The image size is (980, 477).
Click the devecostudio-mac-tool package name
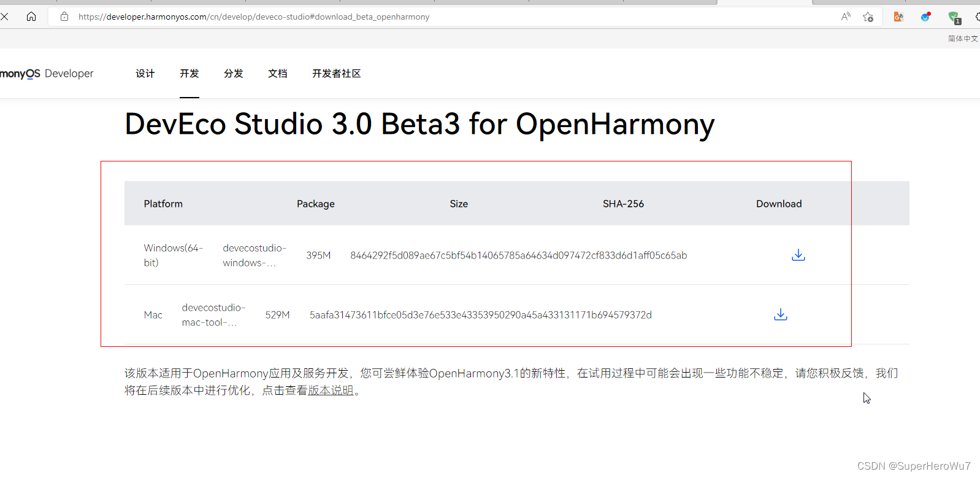[x=213, y=314]
